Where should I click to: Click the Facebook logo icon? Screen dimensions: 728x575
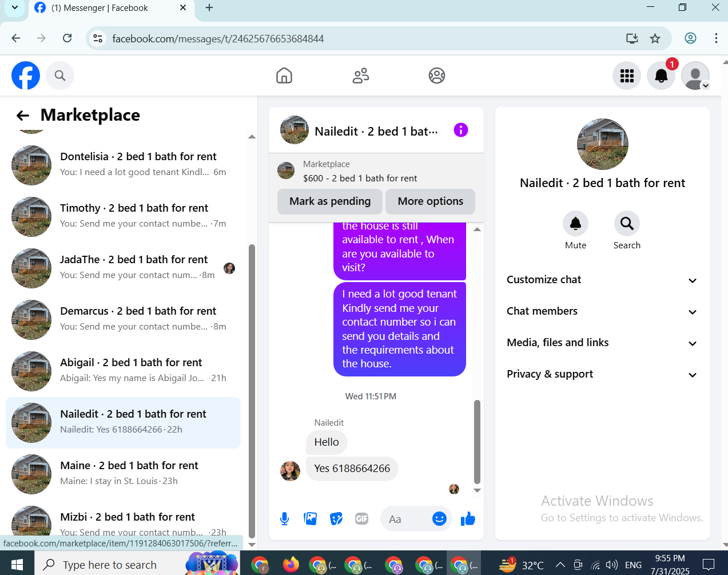26,76
